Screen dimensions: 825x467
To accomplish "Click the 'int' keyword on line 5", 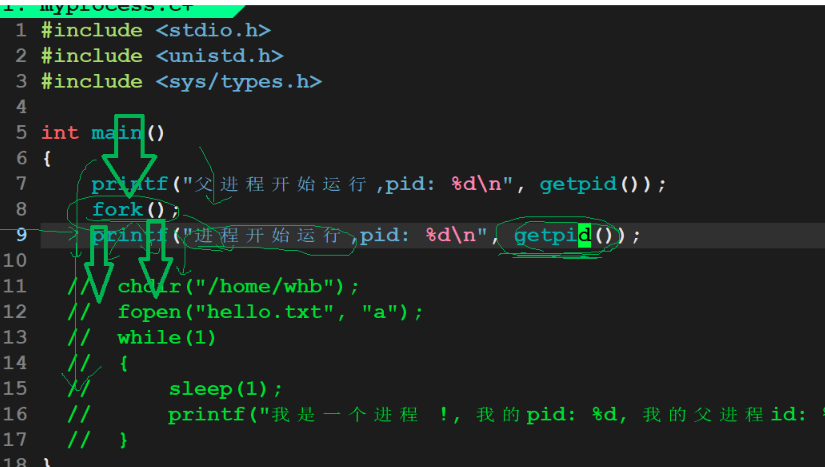I will (60, 133).
